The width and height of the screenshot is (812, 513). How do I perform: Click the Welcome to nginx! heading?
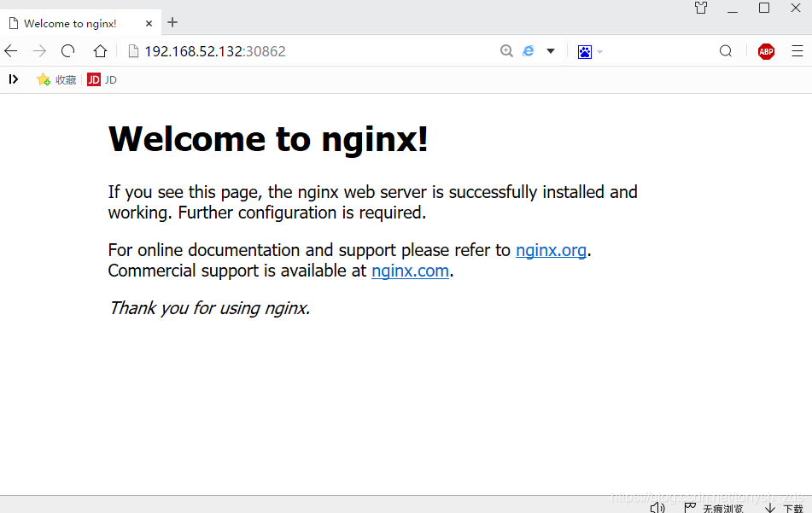pyautogui.click(x=268, y=139)
